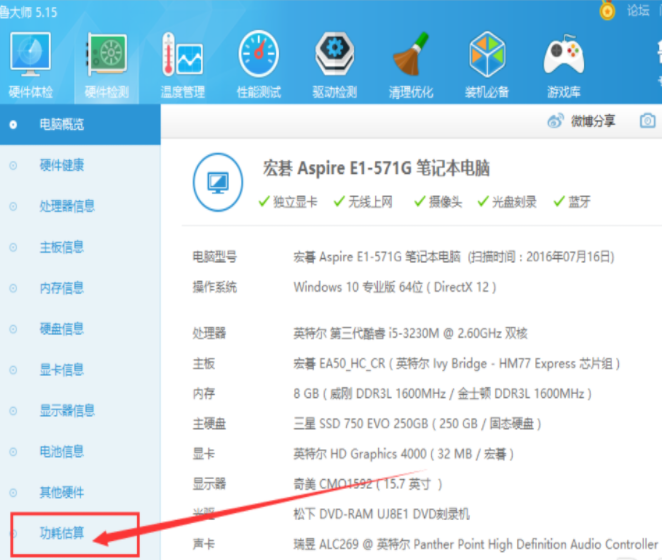Open 硬盘信息 hard disk info
Viewport: 662px width, 560px height.
click(x=61, y=329)
